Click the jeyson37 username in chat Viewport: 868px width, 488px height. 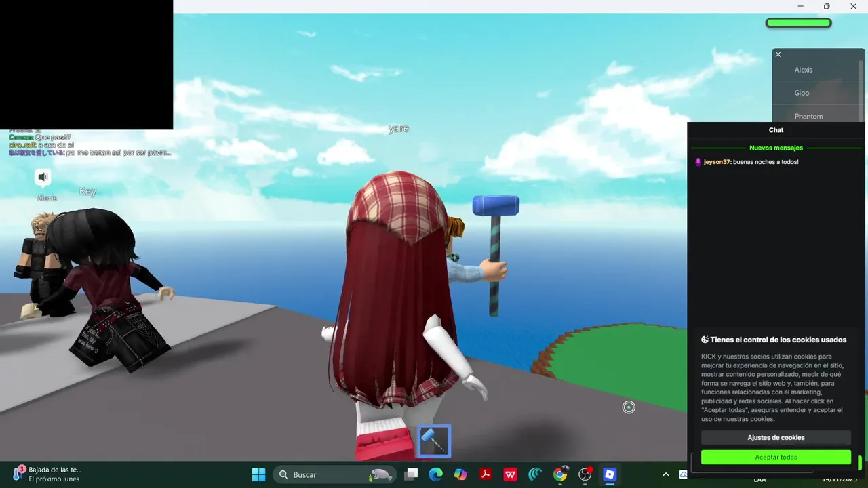(x=717, y=162)
